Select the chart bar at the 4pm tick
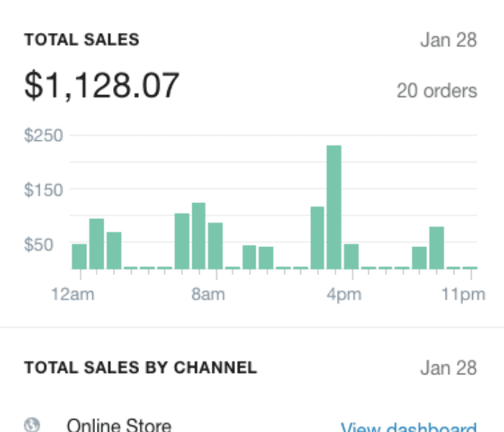 [351, 256]
